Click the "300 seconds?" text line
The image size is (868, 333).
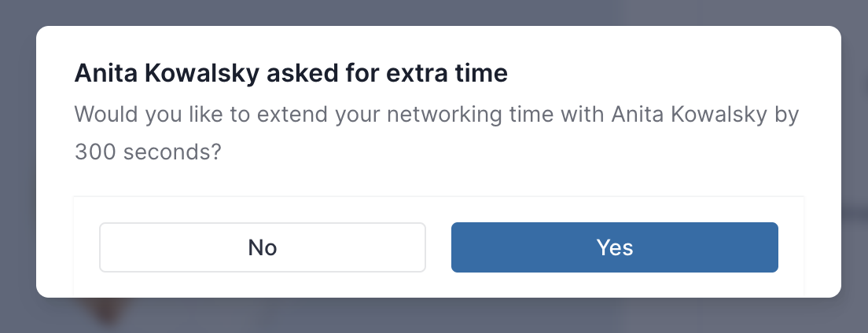pos(148,152)
